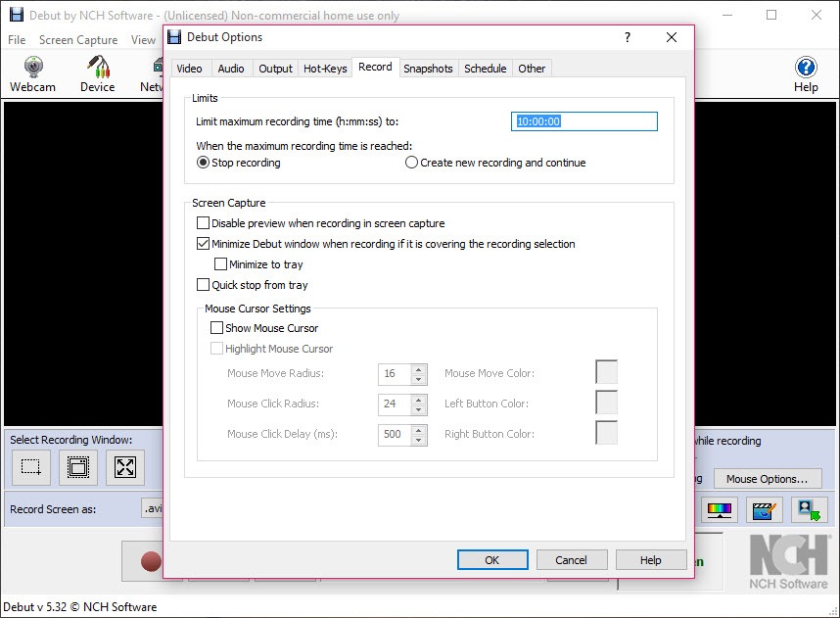The height and width of the screenshot is (618, 840).
Task: Increase Mouse Click Delay value
Action: tap(419, 429)
